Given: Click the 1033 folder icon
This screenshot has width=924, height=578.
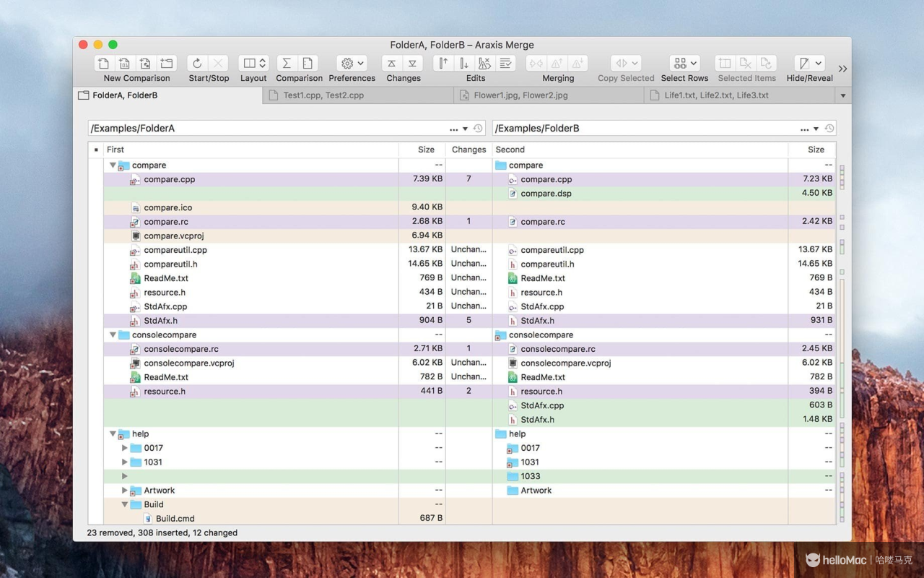Looking at the screenshot, I should point(513,476).
